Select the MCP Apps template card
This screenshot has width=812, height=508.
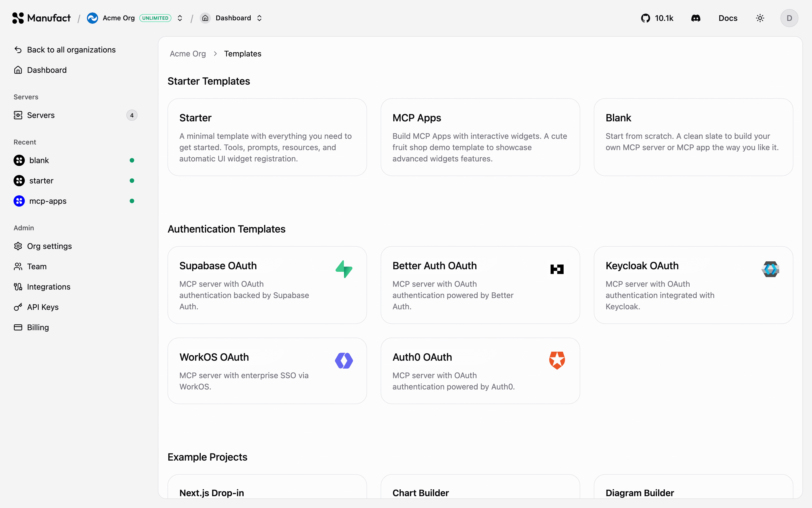(480, 137)
